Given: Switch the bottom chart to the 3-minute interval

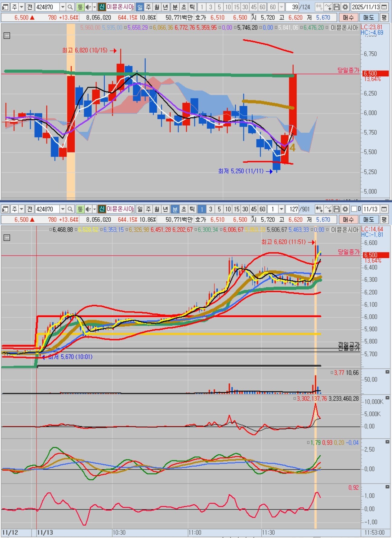Looking at the screenshot, I should click(211, 209).
